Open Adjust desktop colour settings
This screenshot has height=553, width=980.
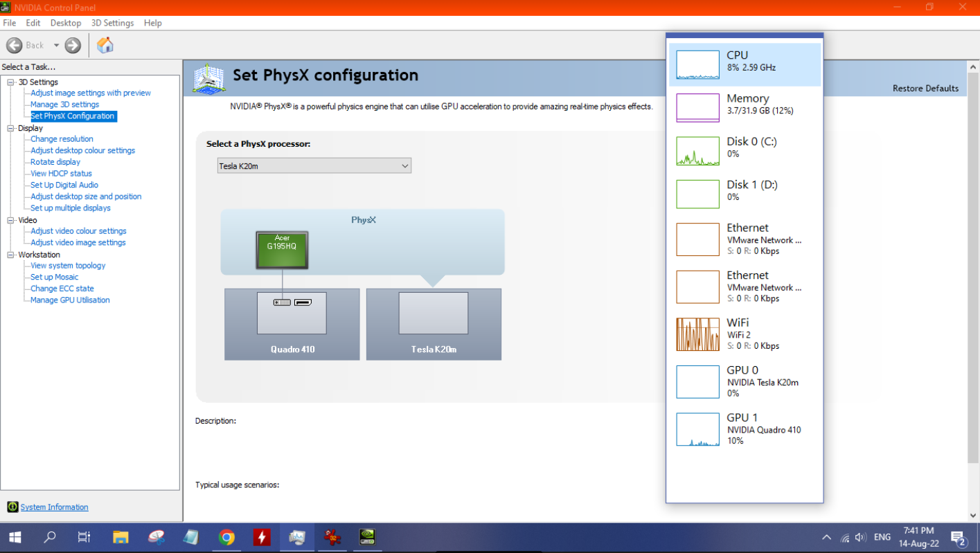(82, 150)
